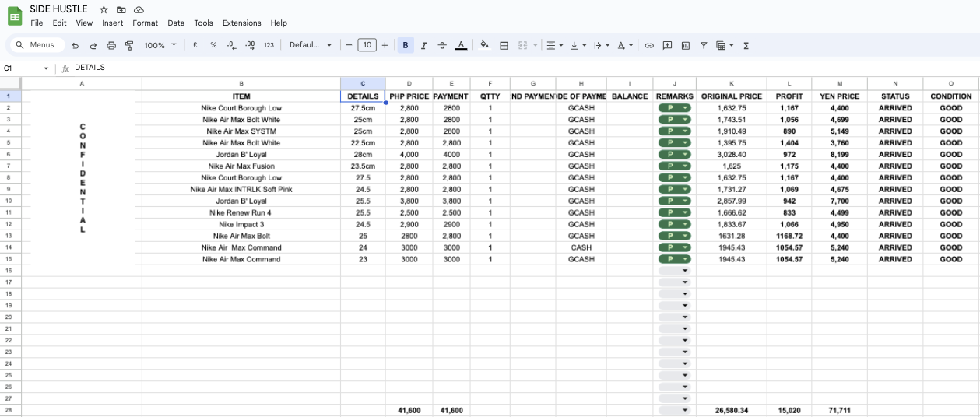Viewport: 980px width, 417px height.
Task: Format as currency pound
Action: [195, 45]
